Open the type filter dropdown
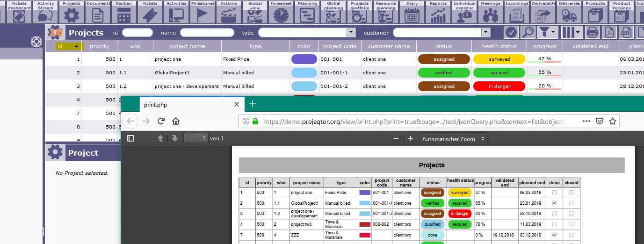644x244 pixels. click(x=351, y=33)
